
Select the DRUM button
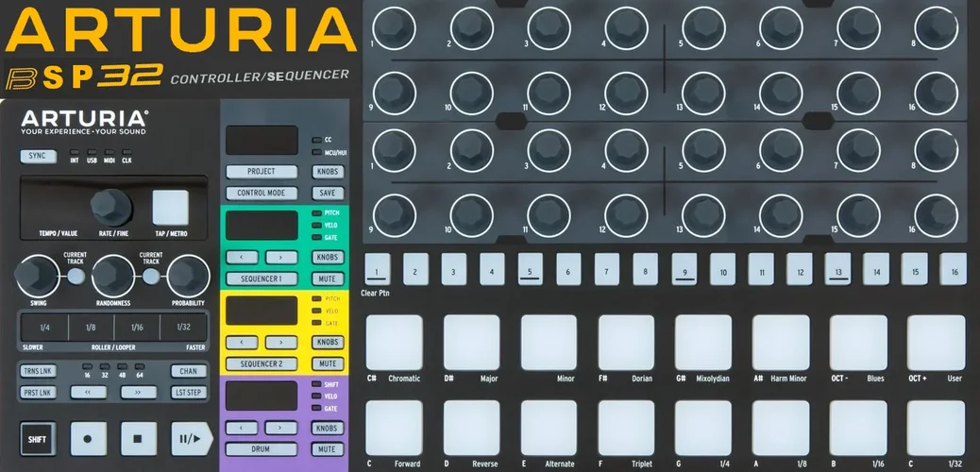point(262,449)
